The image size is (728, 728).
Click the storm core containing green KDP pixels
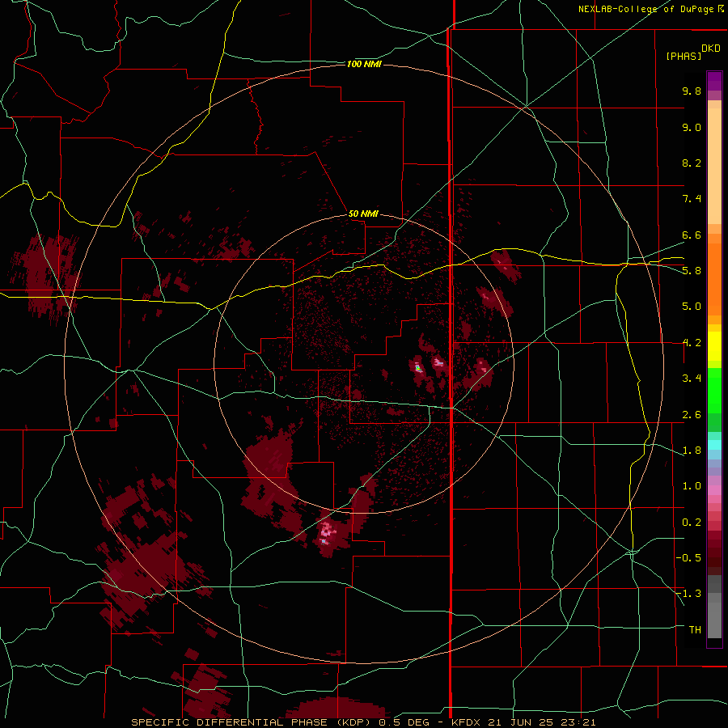point(418,368)
